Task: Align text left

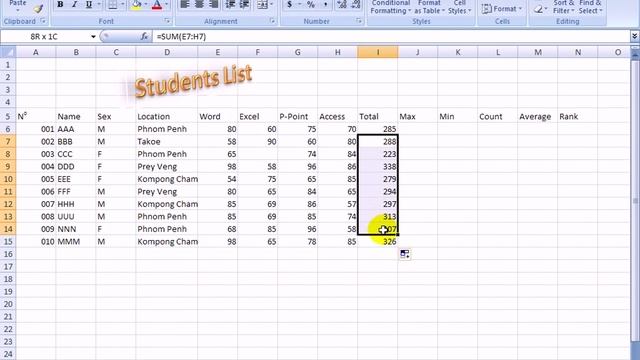Action: [185, 4]
